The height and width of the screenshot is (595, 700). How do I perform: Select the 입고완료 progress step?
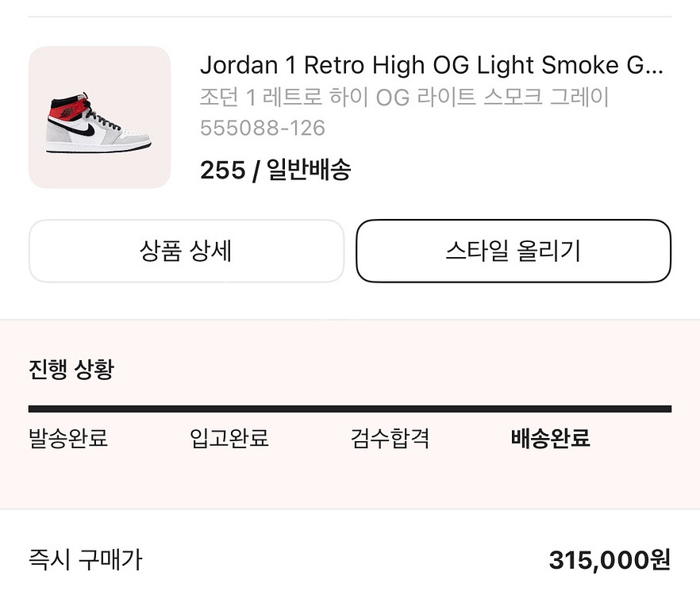pyautogui.click(x=229, y=438)
